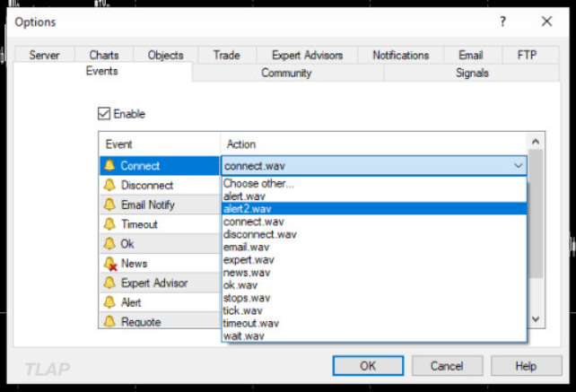
Task: Click the Connect event bell icon
Action: coord(109,166)
